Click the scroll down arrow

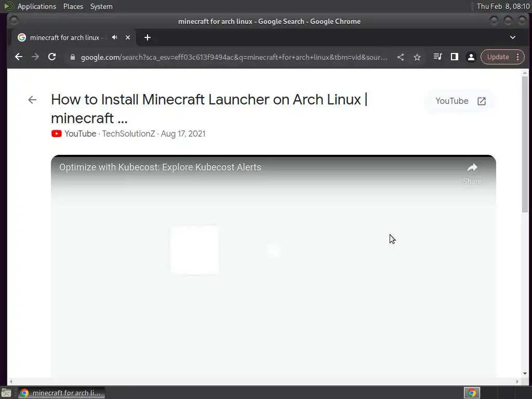coord(525,374)
